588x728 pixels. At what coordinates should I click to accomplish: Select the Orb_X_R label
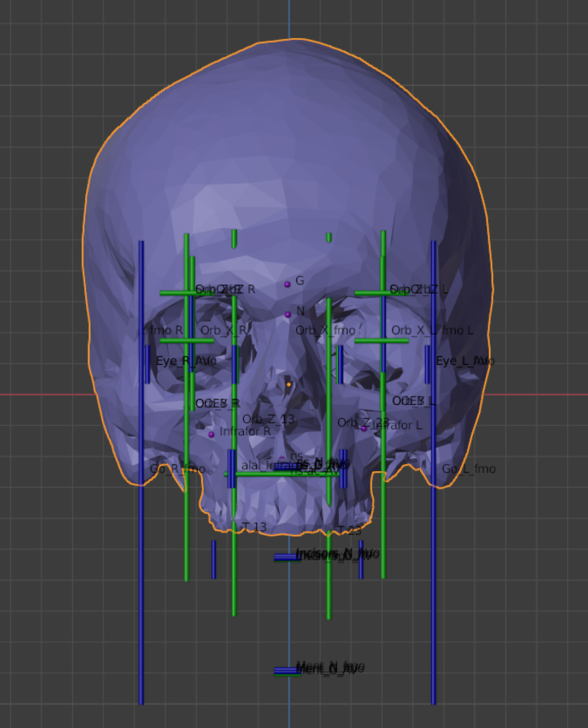coord(223,330)
